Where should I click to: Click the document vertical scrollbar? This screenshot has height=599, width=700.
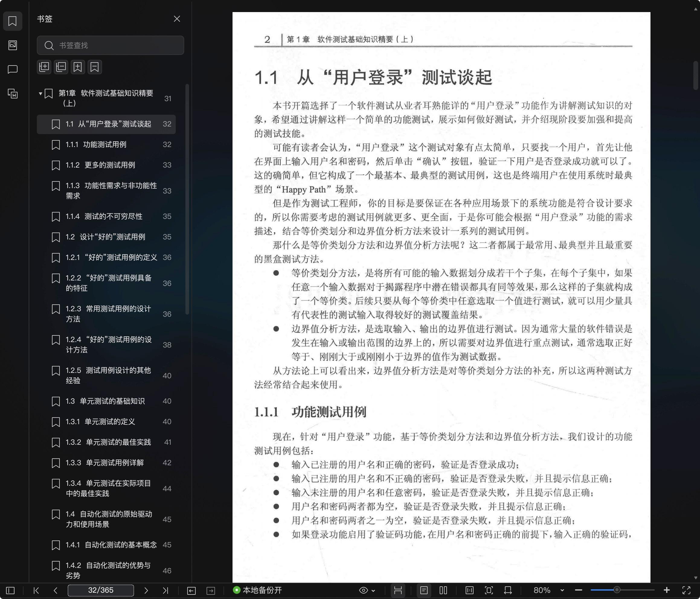695,75
